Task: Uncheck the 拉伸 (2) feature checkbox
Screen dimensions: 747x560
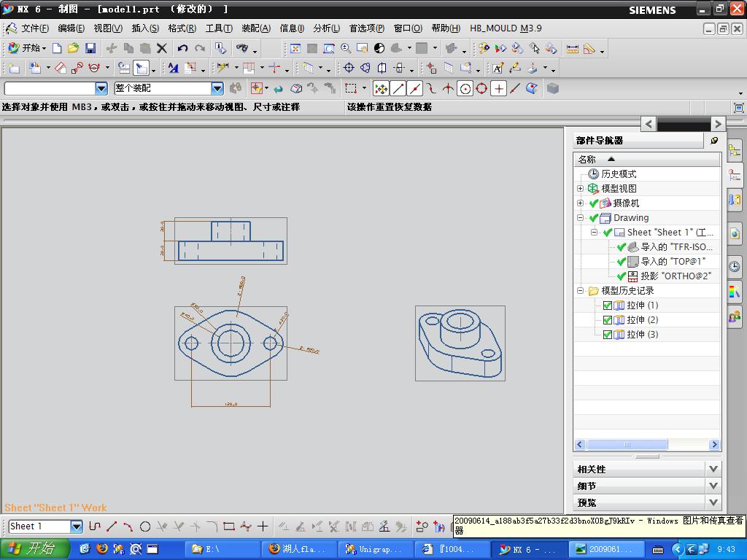Action: pyautogui.click(x=608, y=320)
